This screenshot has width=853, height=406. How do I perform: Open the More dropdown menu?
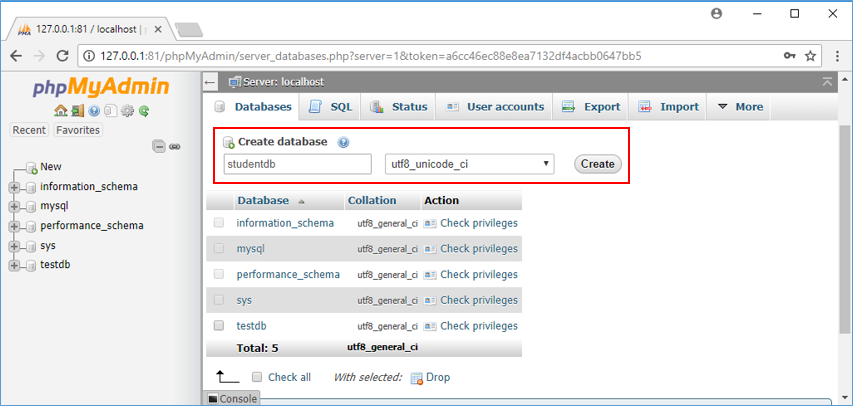click(739, 107)
